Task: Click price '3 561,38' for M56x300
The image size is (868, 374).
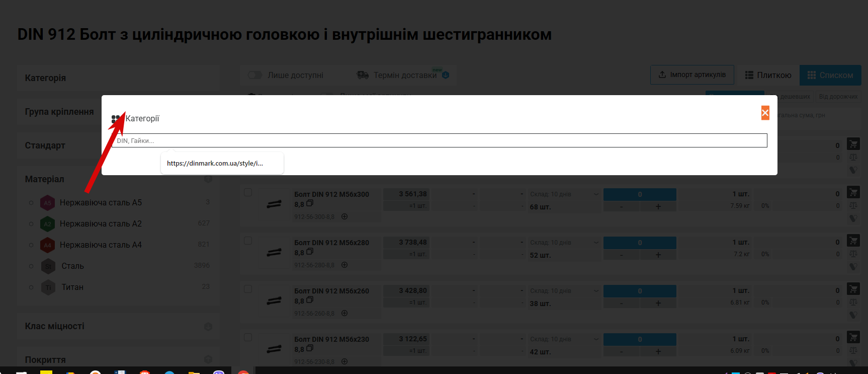Action: click(413, 194)
